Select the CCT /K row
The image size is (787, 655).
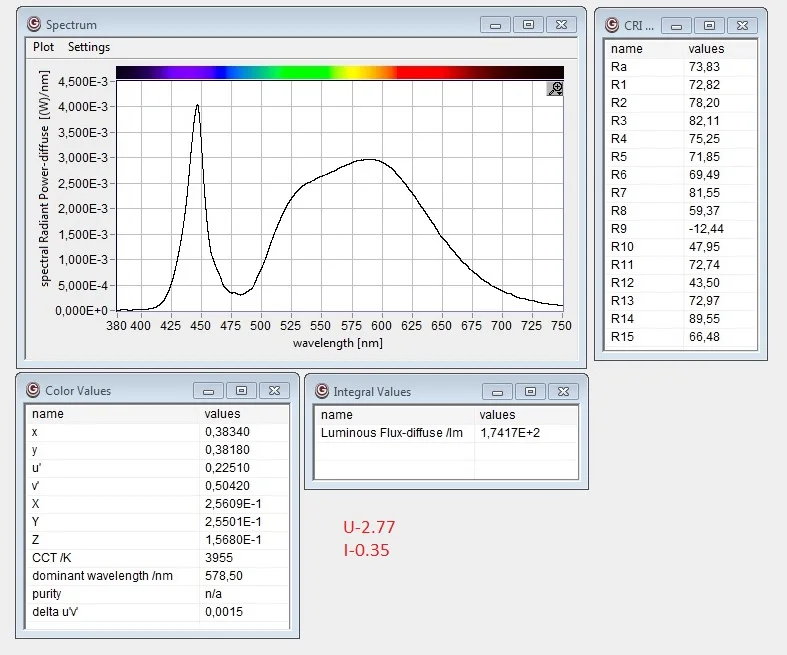(157, 558)
